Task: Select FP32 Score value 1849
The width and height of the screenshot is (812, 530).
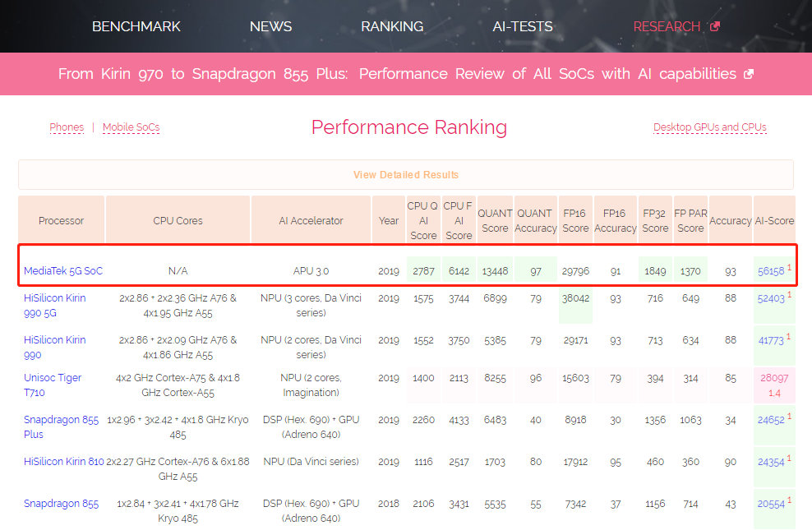Action: point(655,271)
